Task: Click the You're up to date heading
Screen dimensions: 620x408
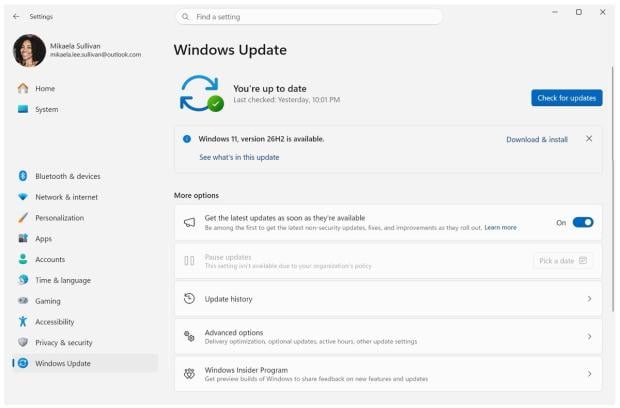Action: coord(270,89)
